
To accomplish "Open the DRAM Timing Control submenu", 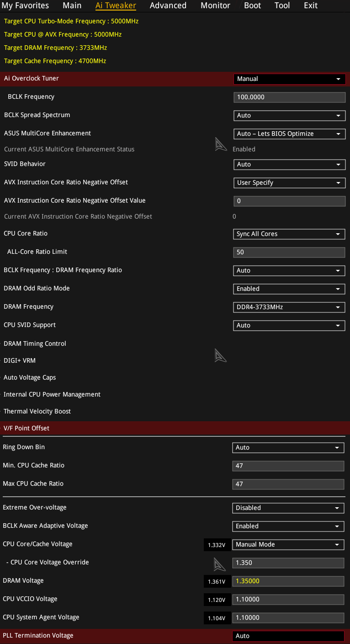I will pos(35,343).
